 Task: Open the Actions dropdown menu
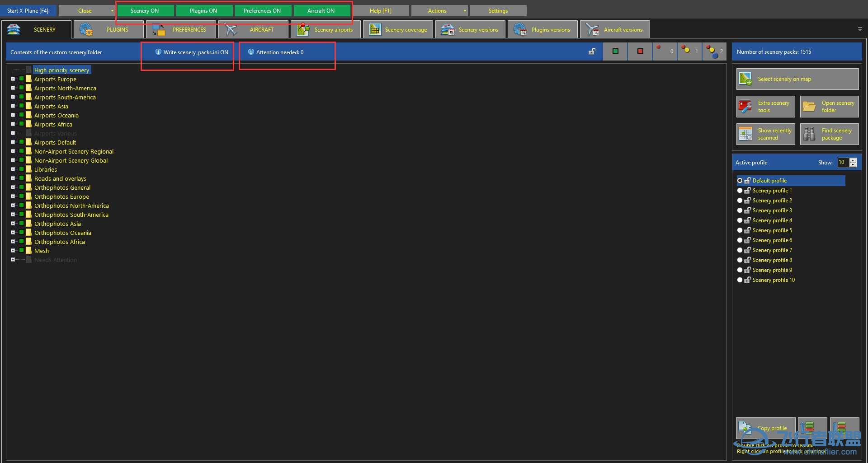click(439, 11)
